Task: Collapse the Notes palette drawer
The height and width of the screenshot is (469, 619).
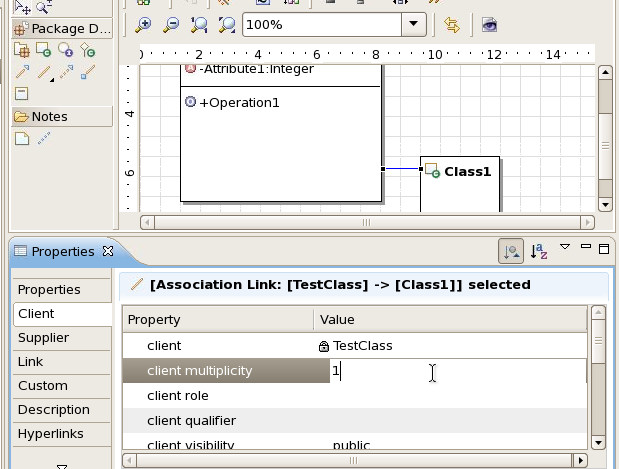Action: pos(60,117)
